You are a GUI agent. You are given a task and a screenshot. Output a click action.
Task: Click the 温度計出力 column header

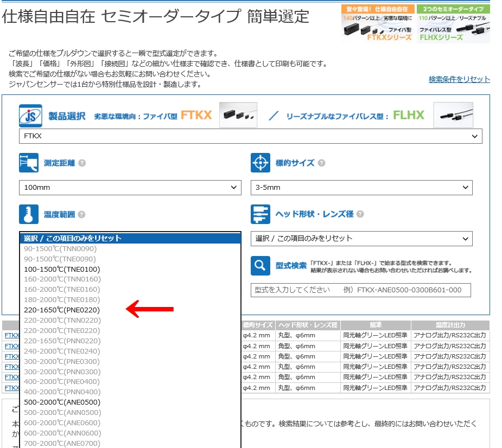(x=450, y=325)
